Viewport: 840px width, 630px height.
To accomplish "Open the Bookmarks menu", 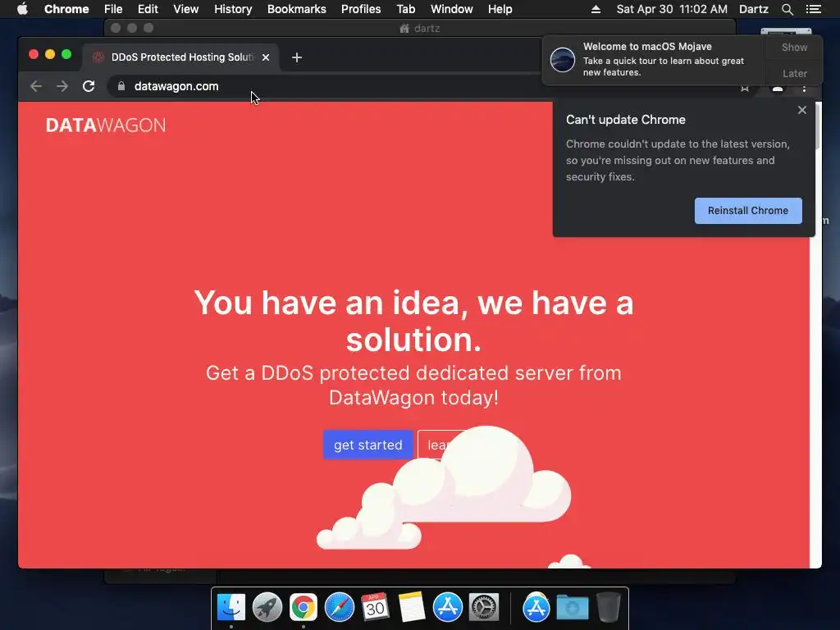I will click(x=297, y=9).
